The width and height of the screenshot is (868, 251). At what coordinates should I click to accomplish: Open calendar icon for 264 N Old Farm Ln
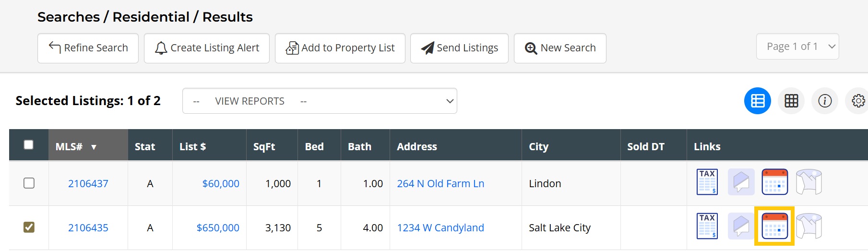click(x=774, y=182)
